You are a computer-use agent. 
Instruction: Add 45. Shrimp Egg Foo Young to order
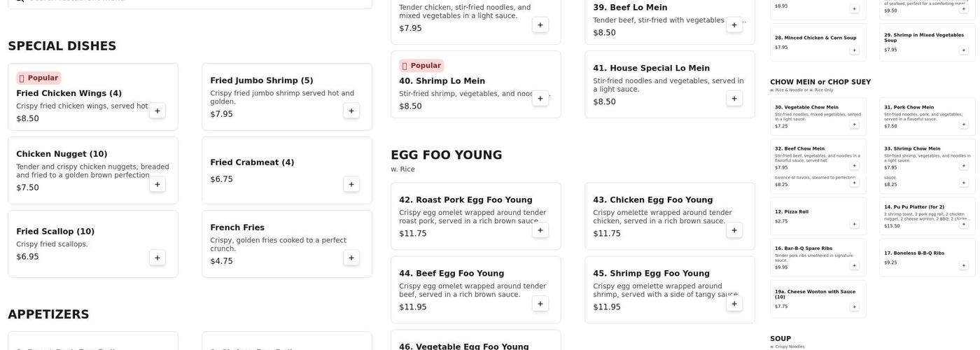click(734, 304)
